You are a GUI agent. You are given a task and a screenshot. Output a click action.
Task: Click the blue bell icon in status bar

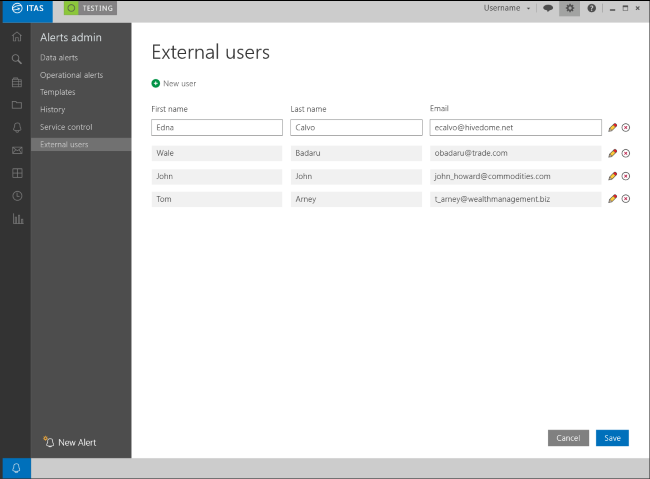[x=17, y=468]
